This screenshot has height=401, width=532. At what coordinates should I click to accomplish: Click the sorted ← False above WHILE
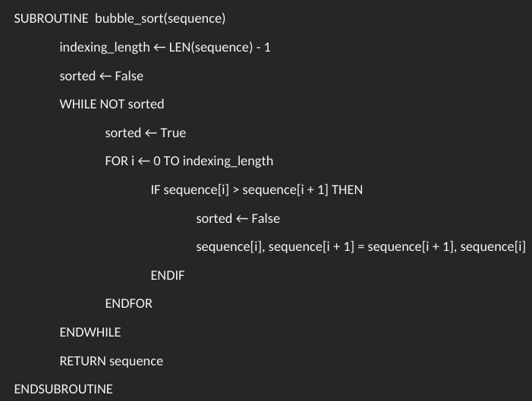tap(101, 76)
